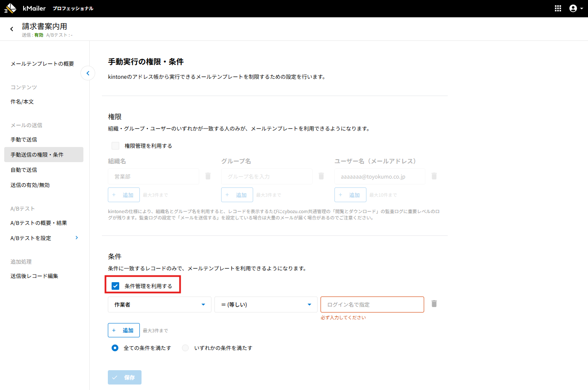Collapse the sidebar with the chevron button
The height and width of the screenshot is (390, 588).
88,73
